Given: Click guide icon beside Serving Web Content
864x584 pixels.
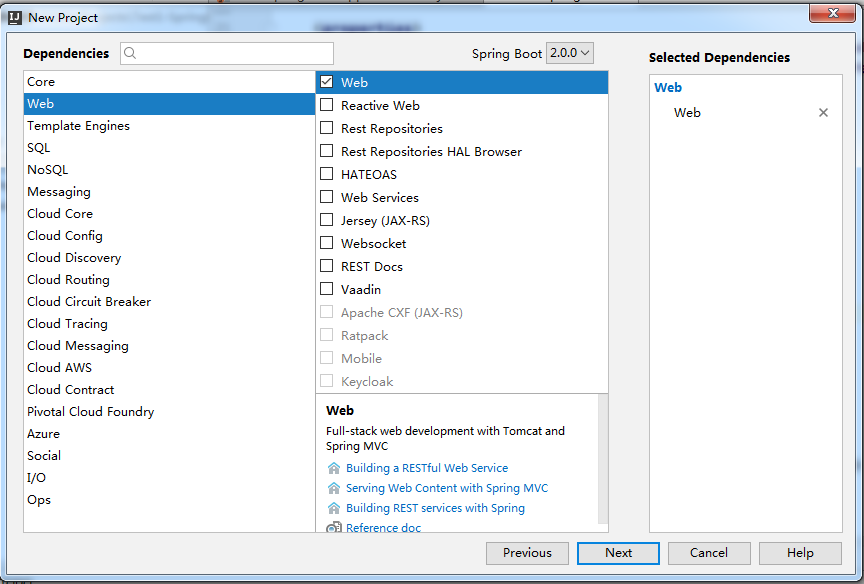Looking at the screenshot, I should (x=334, y=488).
